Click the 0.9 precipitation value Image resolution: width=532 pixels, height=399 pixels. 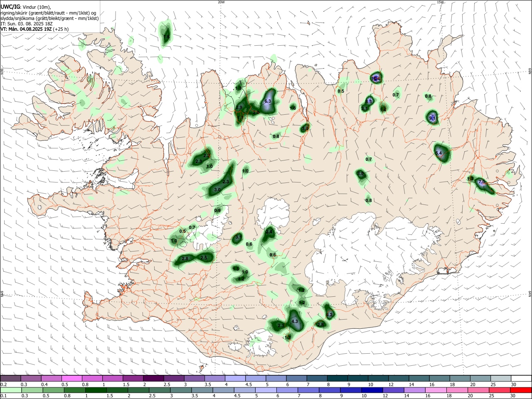[217, 211]
